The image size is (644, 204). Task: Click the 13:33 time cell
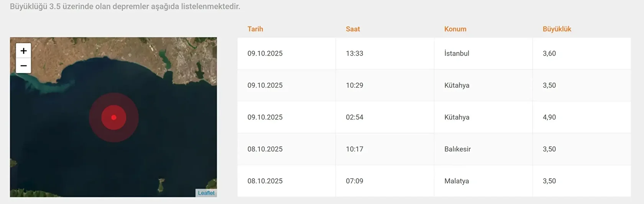(x=355, y=54)
